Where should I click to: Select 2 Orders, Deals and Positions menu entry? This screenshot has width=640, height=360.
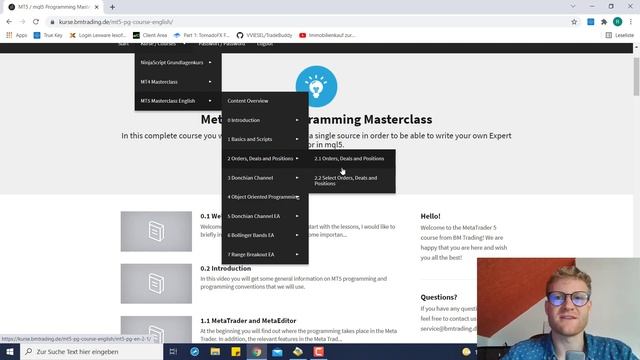click(x=265, y=158)
